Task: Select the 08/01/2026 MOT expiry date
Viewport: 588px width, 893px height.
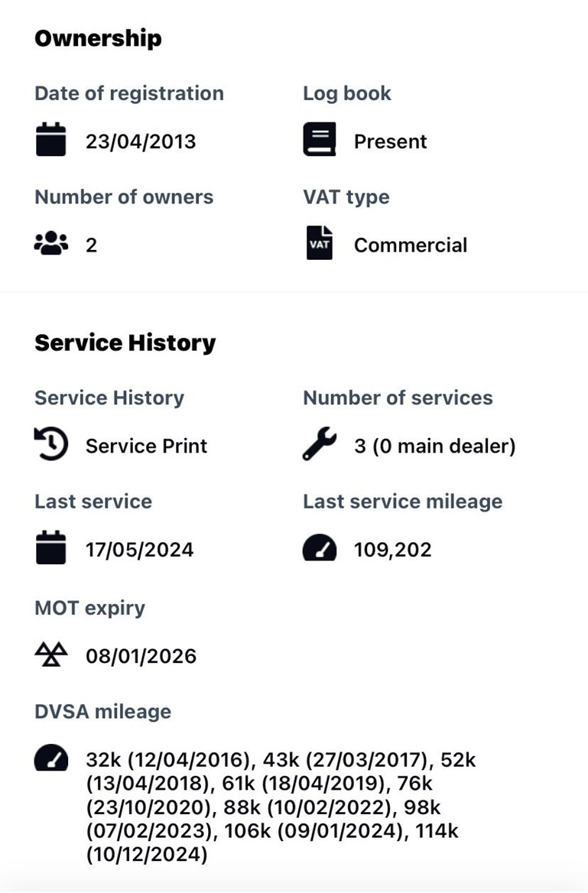Action: pyautogui.click(x=141, y=656)
